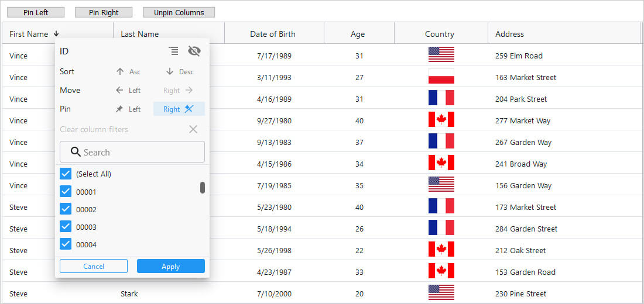Sort ascending with the Asc arrow
Screen dimensions: 644x304
point(128,72)
